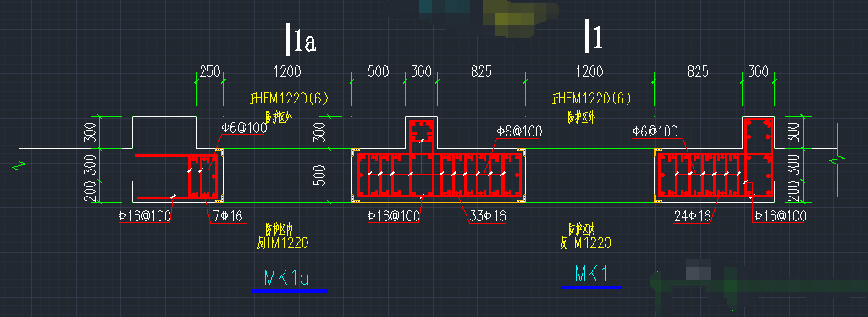The width and height of the screenshot is (868, 317).
Task: Select the horizontal 500 dimension at top
Action: click(378, 71)
